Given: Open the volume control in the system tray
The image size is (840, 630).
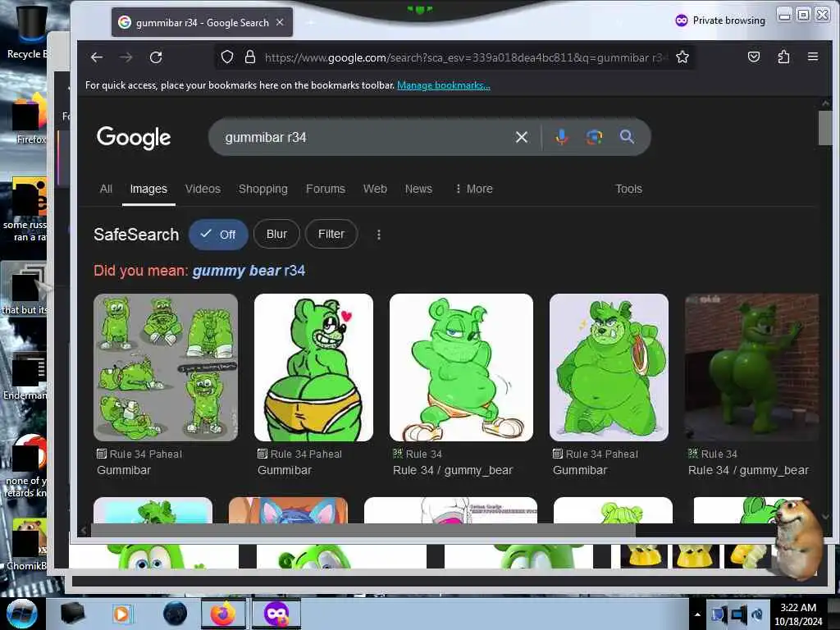Looking at the screenshot, I should click(x=756, y=614).
